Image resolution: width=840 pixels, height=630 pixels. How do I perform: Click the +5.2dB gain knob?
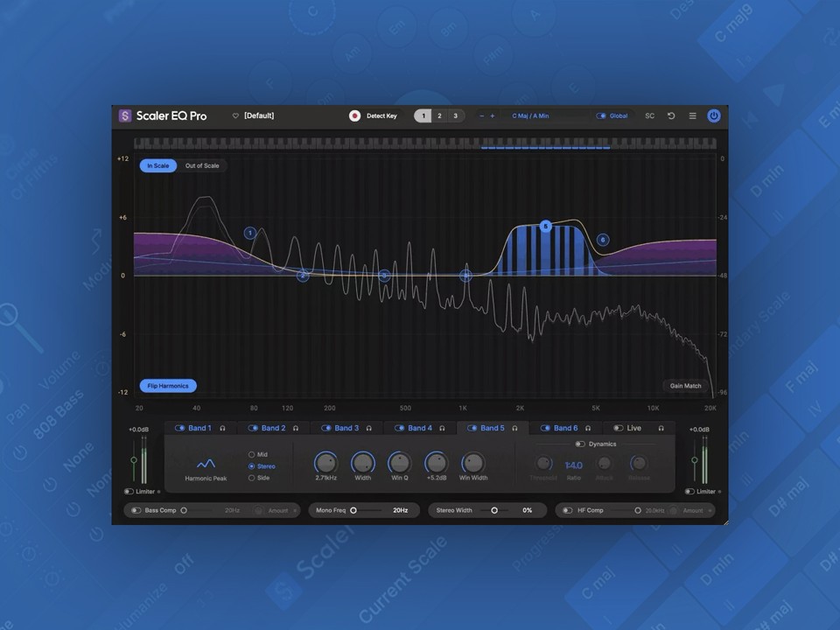tap(436, 463)
